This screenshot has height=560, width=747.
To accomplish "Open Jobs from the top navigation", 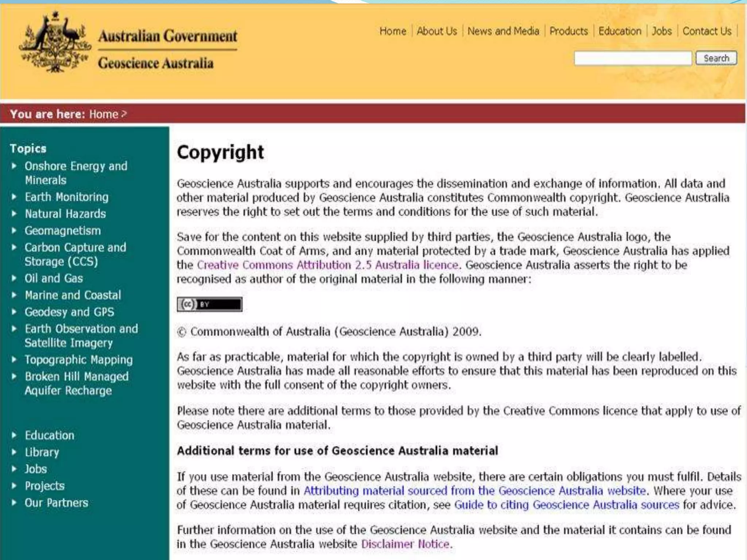I will coord(662,31).
